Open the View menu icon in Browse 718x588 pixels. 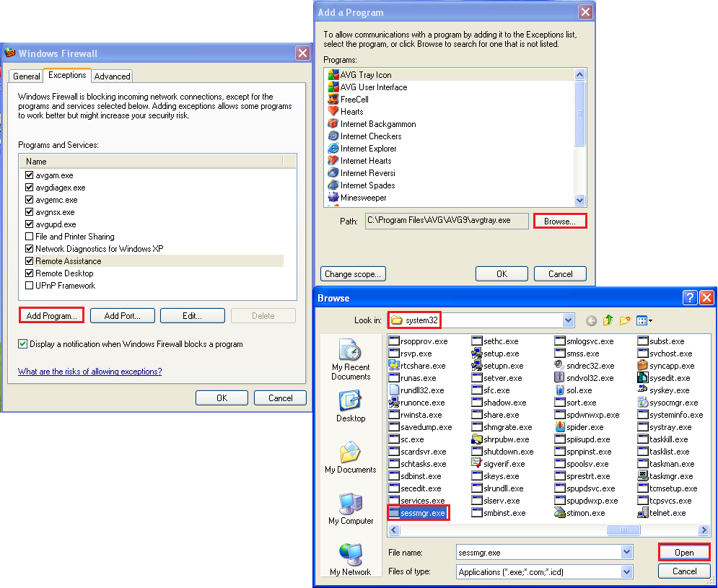tap(644, 320)
